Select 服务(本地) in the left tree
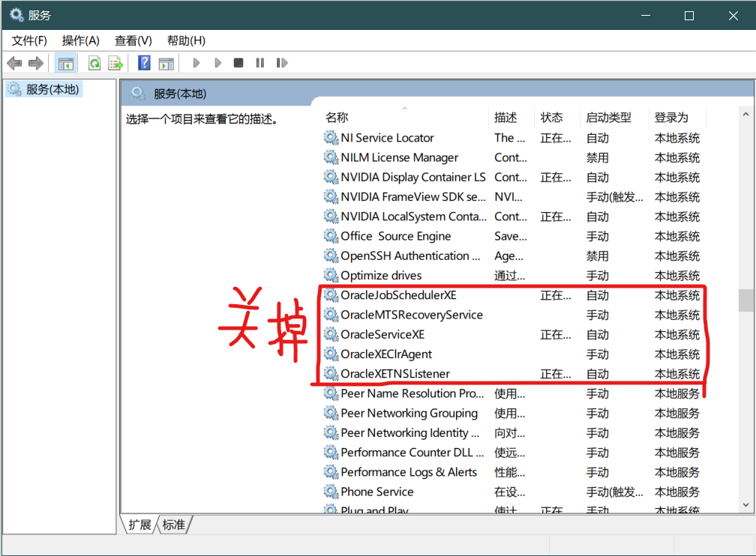Image resolution: width=756 pixels, height=556 pixels. 52,89
